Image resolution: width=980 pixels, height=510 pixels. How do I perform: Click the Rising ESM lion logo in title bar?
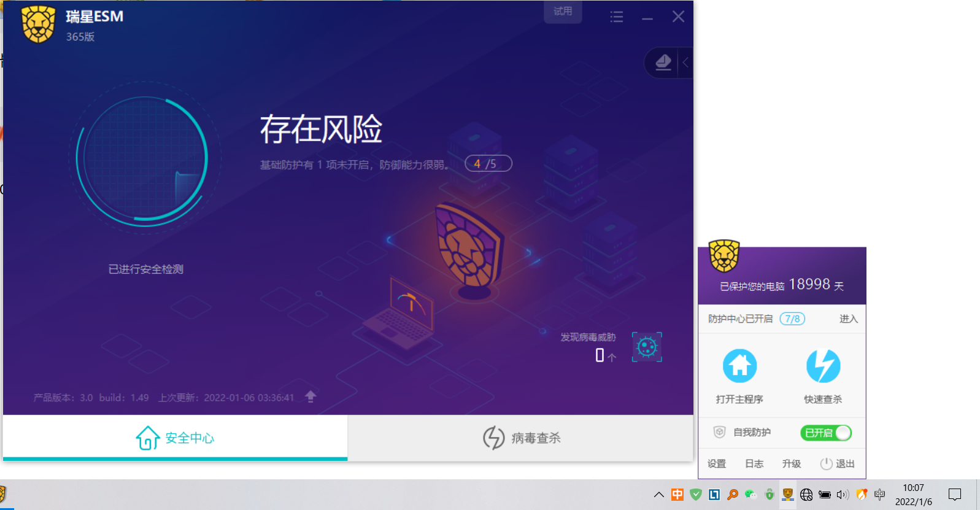point(38,25)
